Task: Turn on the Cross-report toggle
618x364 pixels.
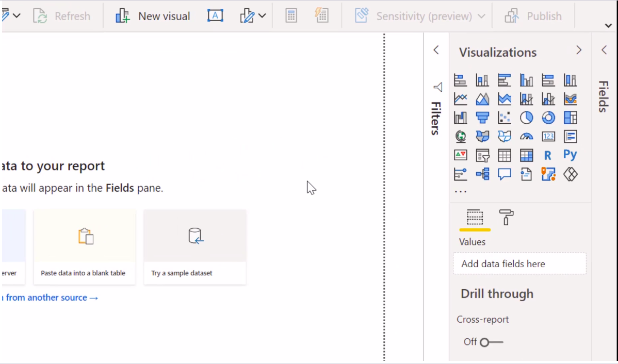Action: click(491, 342)
